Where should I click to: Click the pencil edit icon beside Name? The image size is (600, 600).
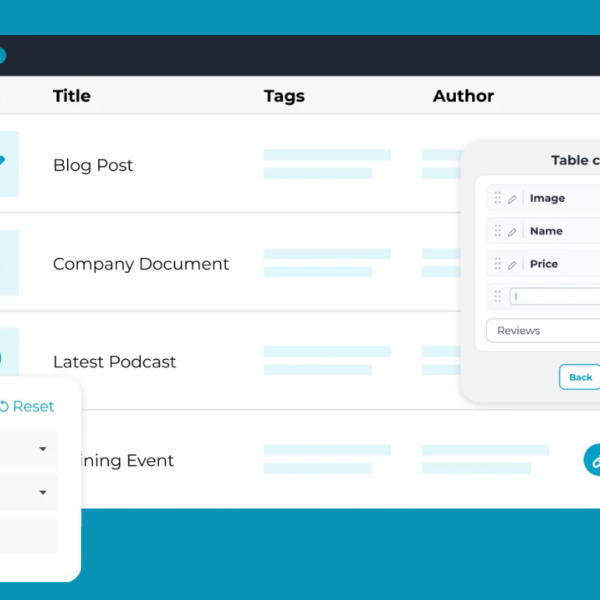click(x=512, y=232)
